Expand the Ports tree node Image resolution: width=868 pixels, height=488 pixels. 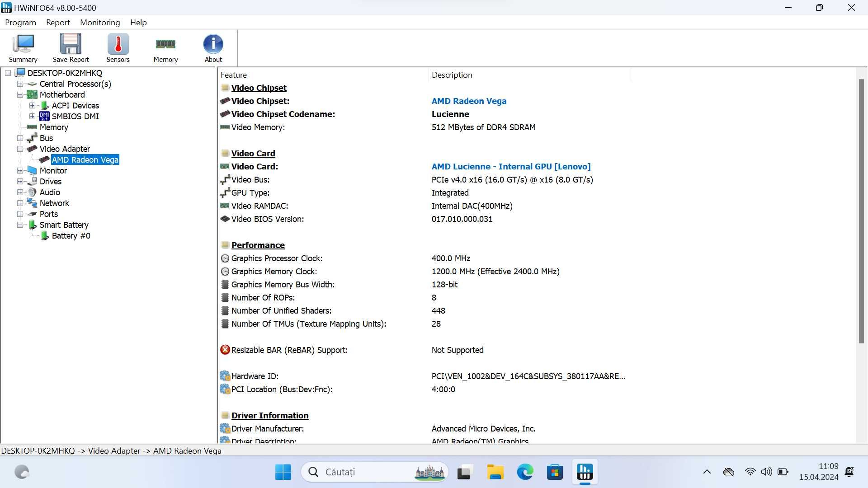coord(20,214)
